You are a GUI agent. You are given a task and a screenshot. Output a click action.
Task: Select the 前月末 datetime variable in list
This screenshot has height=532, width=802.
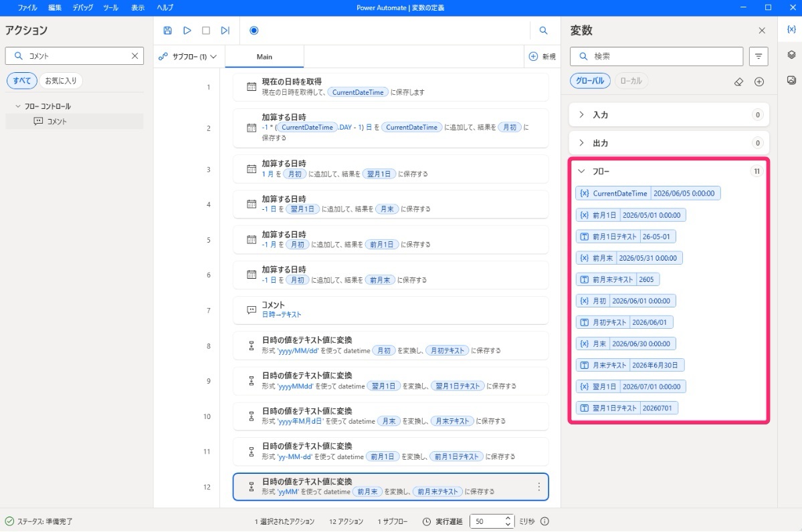pyautogui.click(x=629, y=258)
